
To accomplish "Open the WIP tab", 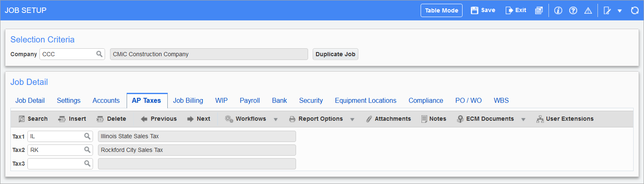I will (x=221, y=100).
